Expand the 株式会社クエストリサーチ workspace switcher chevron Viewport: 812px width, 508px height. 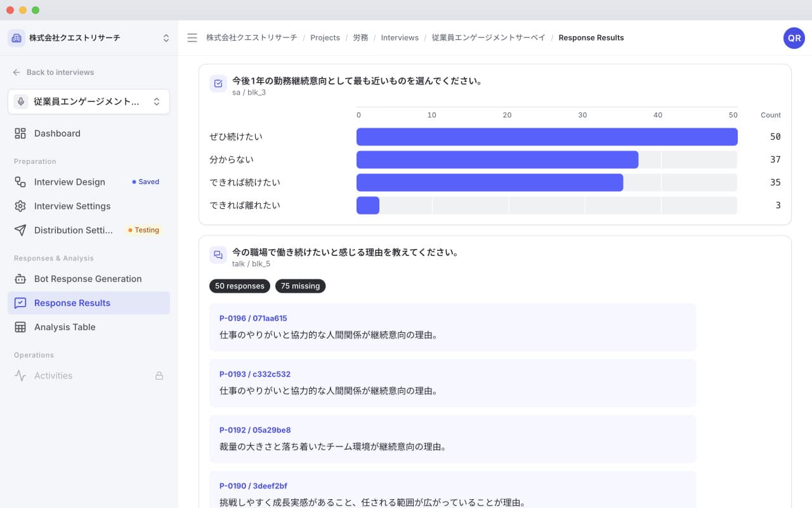tap(166, 38)
